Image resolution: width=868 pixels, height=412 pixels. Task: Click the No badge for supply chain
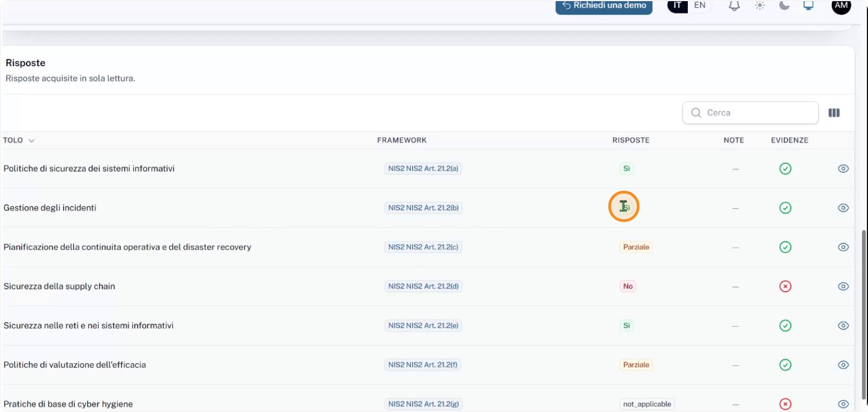[628, 286]
